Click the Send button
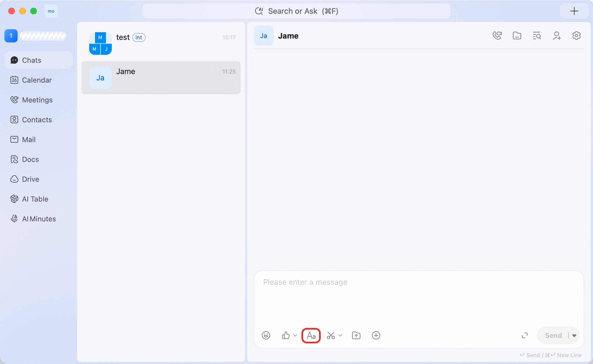 [x=553, y=335]
